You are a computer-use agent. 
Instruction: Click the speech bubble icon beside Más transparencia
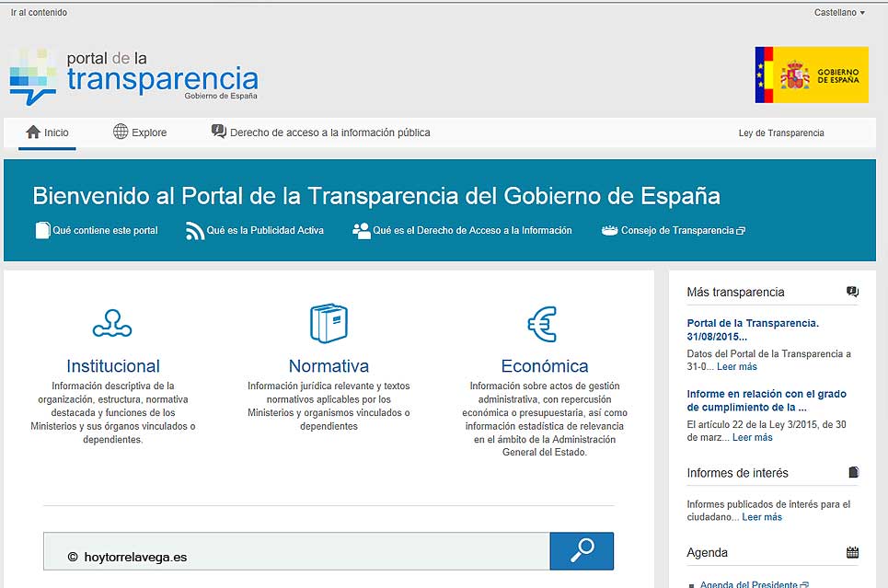[852, 292]
